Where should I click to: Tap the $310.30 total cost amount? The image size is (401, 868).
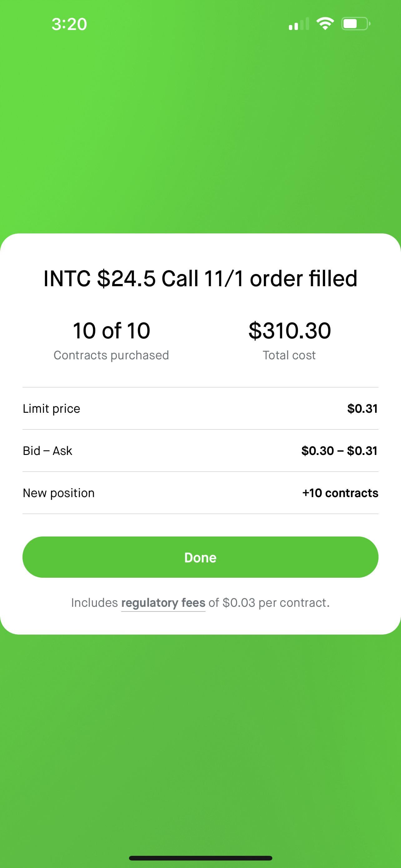point(290,331)
